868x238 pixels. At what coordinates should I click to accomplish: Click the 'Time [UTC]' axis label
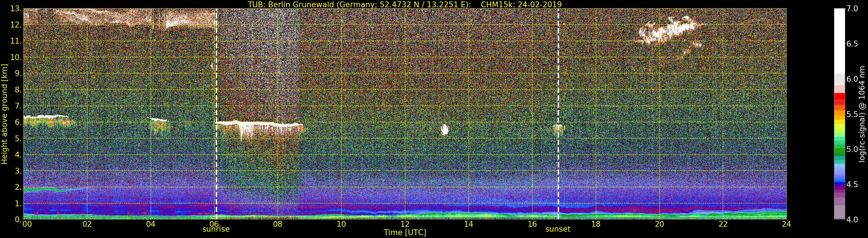pos(405,233)
